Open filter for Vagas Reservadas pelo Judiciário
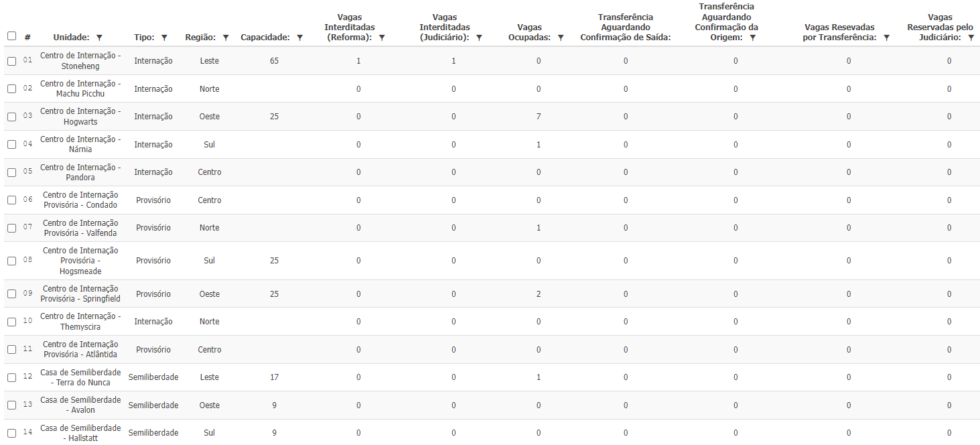 click(x=971, y=38)
